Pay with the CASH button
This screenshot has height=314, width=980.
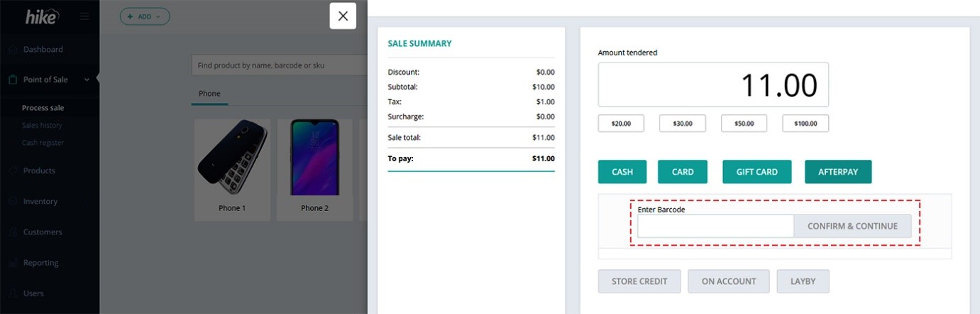622,172
